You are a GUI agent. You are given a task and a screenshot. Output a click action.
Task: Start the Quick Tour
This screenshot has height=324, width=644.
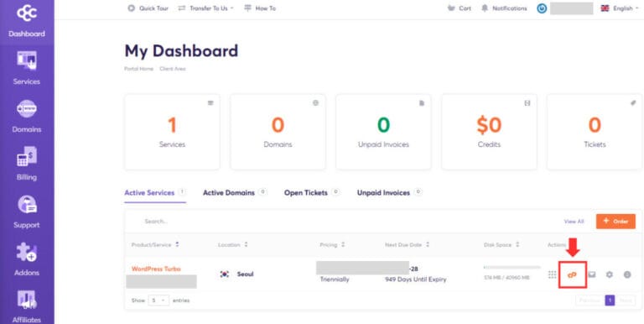(x=148, y=8)
